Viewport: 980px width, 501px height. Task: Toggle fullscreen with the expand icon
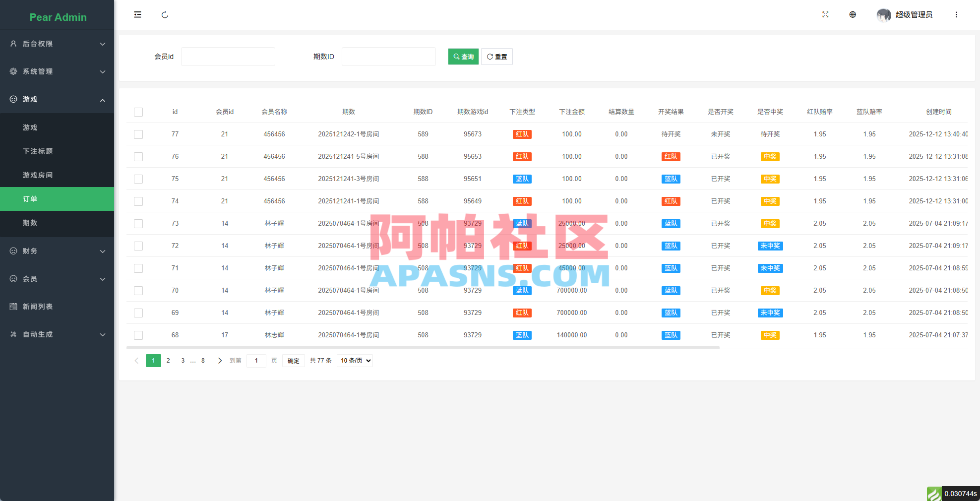(x=825, y=15)
